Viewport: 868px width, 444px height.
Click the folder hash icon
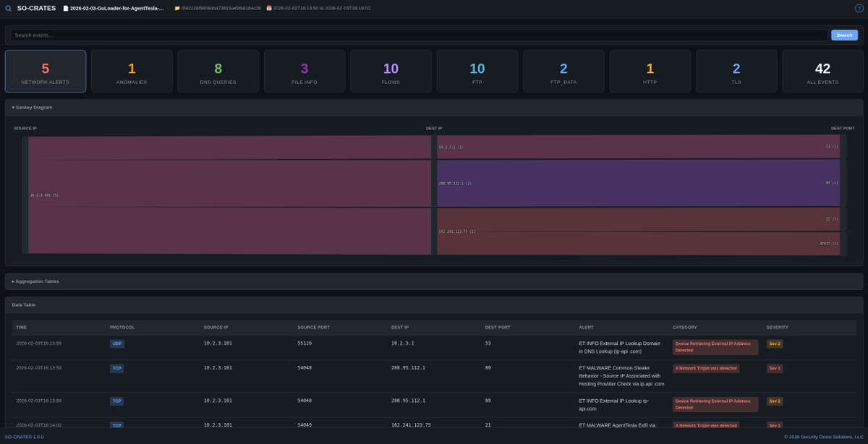point(177,8)
